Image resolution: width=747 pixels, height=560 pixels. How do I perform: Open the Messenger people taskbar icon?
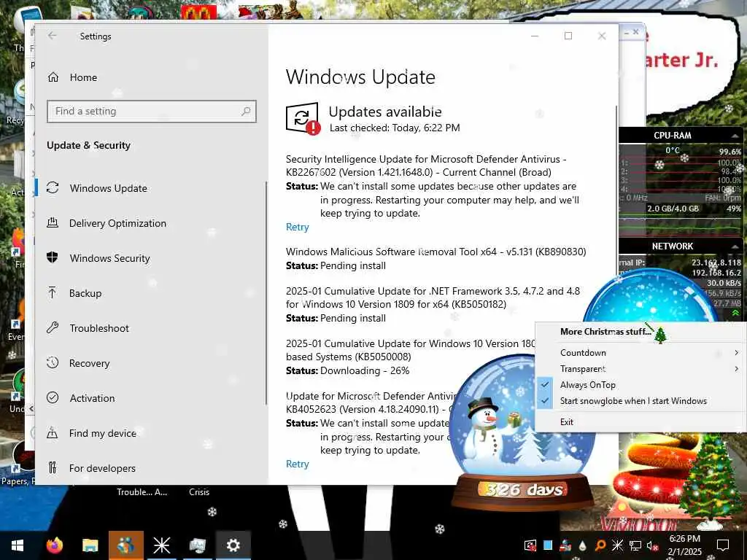pos(125,545)
